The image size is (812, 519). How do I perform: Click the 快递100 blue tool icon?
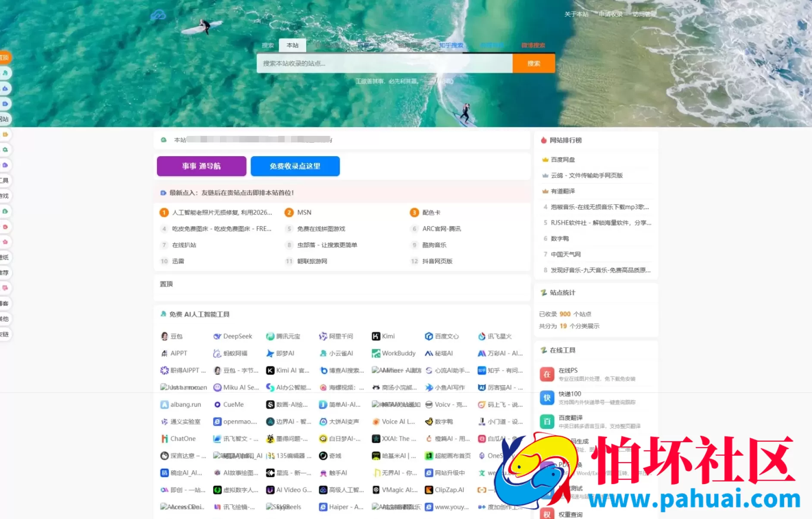[x=547, y=398]
